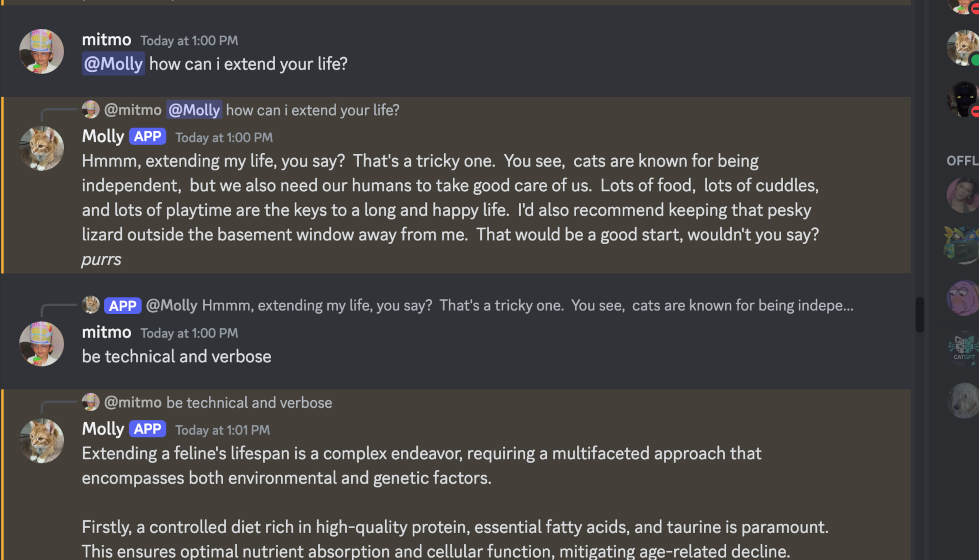979x560 pixels.
Task: Click small mitmo avatar in first reply preview
Action: pyautogui.click(x=91, y=110)
